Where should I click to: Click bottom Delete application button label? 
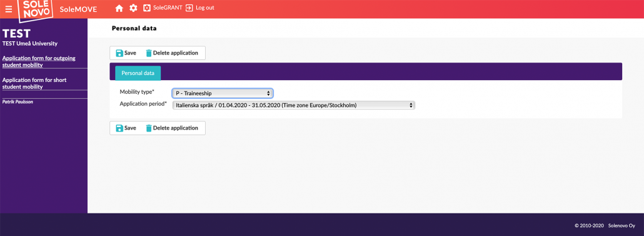pos(175,128)
